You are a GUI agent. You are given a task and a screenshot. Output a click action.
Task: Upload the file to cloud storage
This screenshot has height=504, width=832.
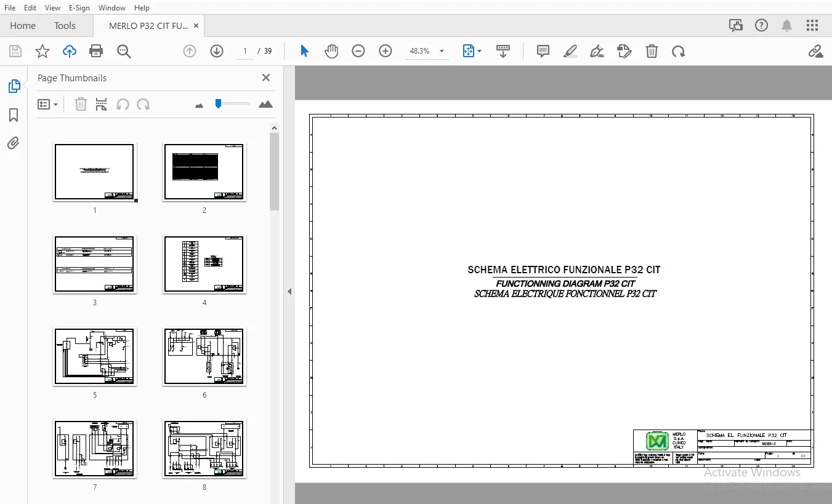[x=70, y=51]
